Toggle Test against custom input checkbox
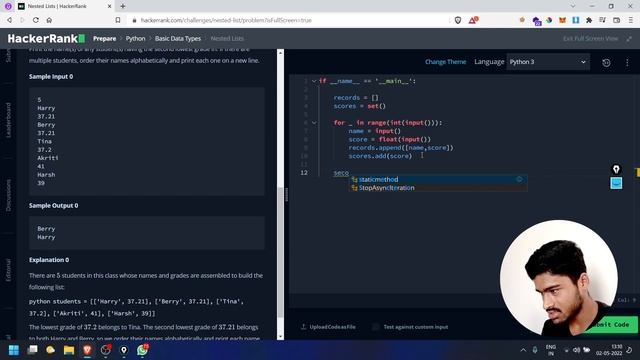 [376, 327]
